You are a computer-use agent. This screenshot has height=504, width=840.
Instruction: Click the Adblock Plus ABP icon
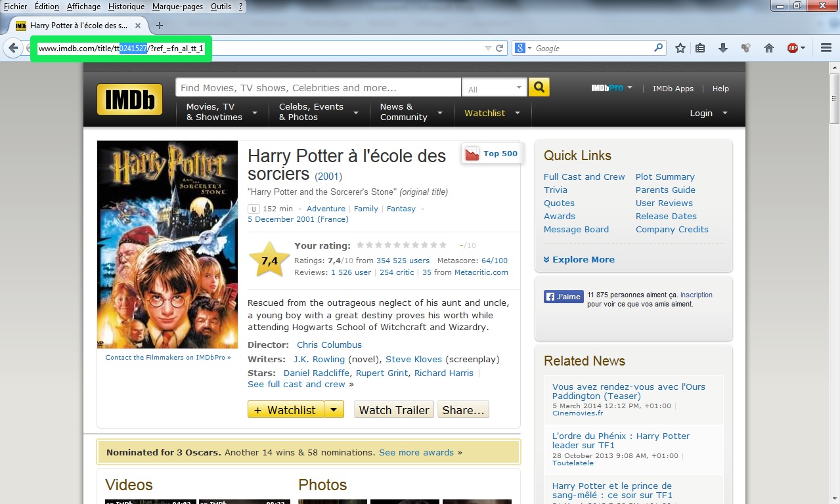pos(793,48)
